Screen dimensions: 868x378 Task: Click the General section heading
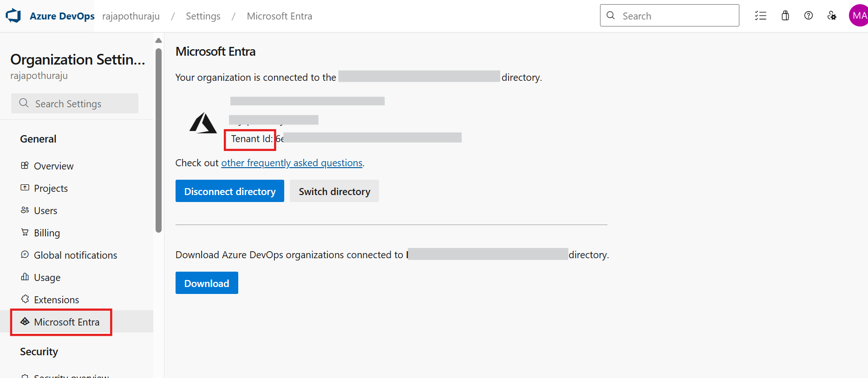[x=38, y=139]
